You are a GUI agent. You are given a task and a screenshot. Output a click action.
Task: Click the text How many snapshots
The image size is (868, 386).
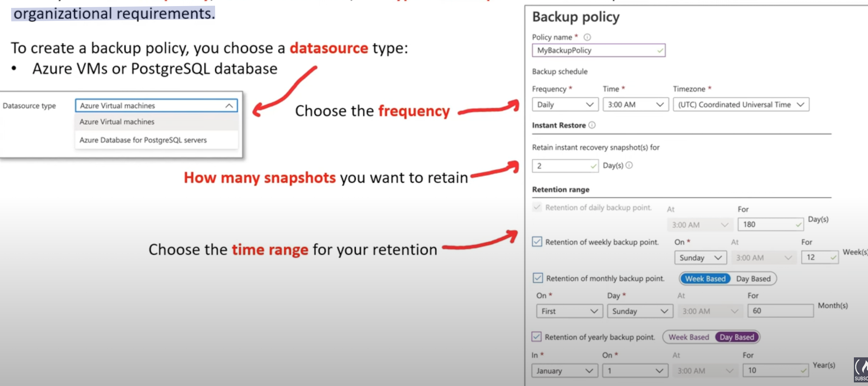259,178
